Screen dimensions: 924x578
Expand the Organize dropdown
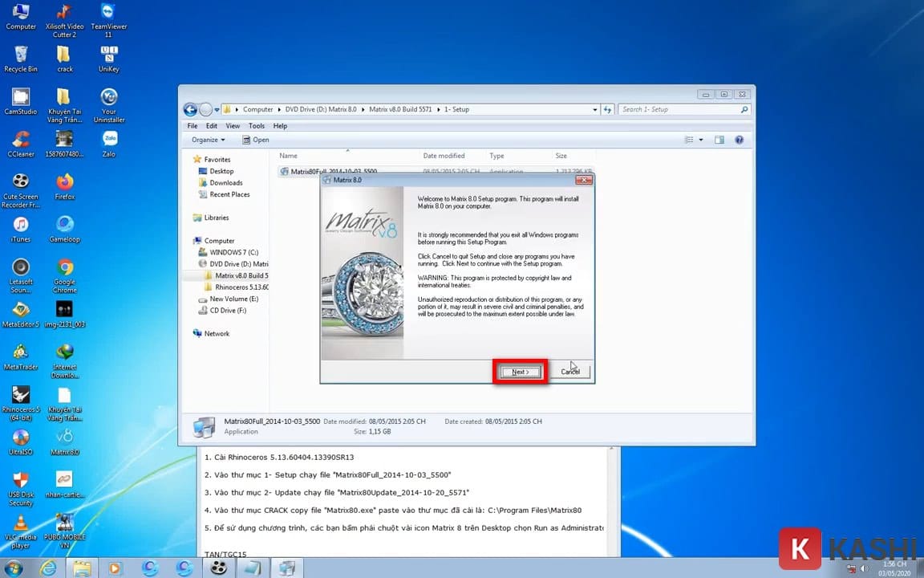coord(208,140)
